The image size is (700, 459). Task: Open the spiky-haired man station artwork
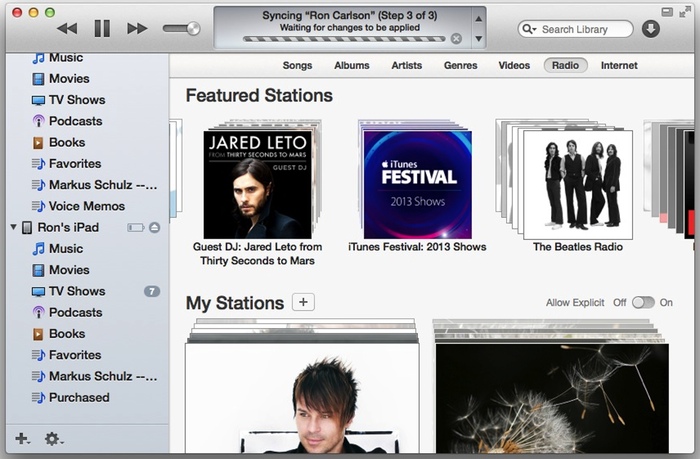pos(302,398)
